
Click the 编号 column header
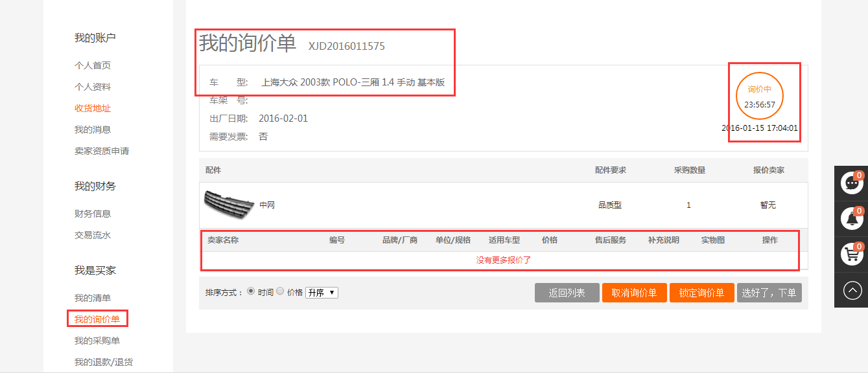(337, 240)
